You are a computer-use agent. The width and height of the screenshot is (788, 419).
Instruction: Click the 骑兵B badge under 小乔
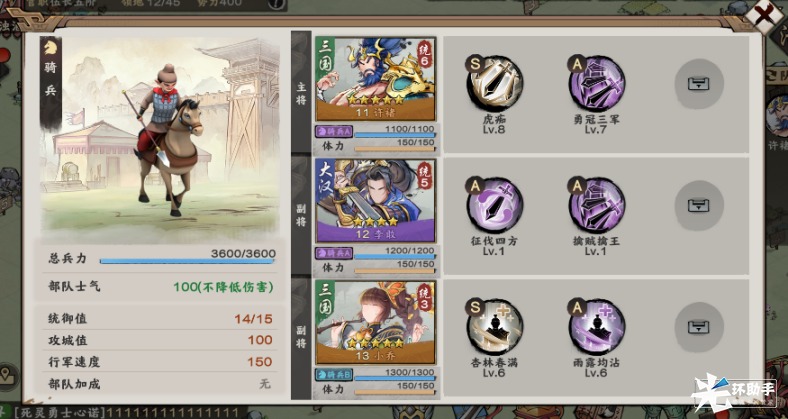334,374
